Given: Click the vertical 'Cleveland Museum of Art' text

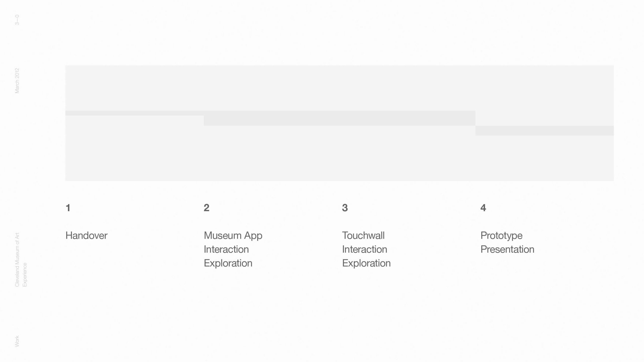Looking at the screenshot, I should 17,260.
